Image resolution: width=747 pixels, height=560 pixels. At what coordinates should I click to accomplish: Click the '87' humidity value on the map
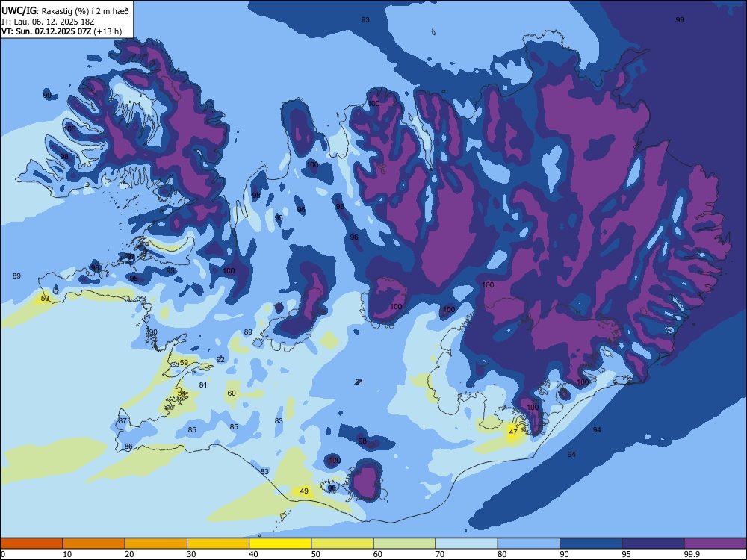click(123, 421)
